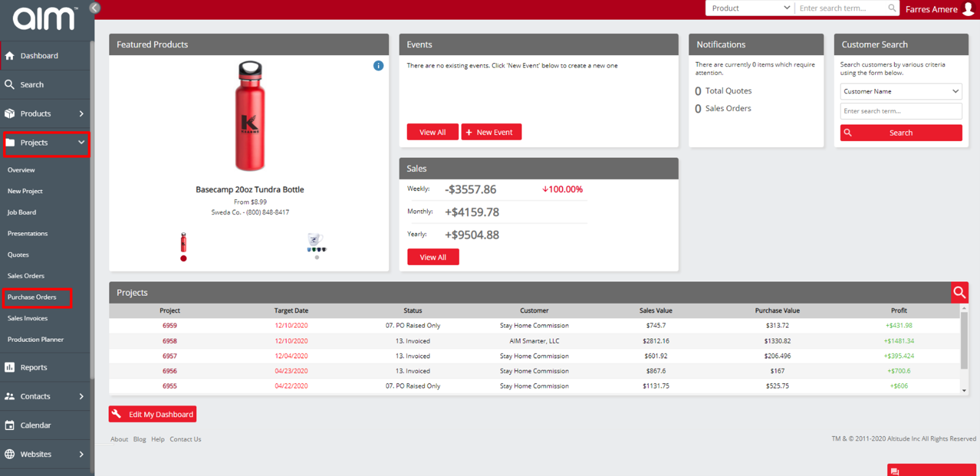This screenshot has height=476, width=980.
Task: Open Reports from the sidebar
Action: [45, 368]
